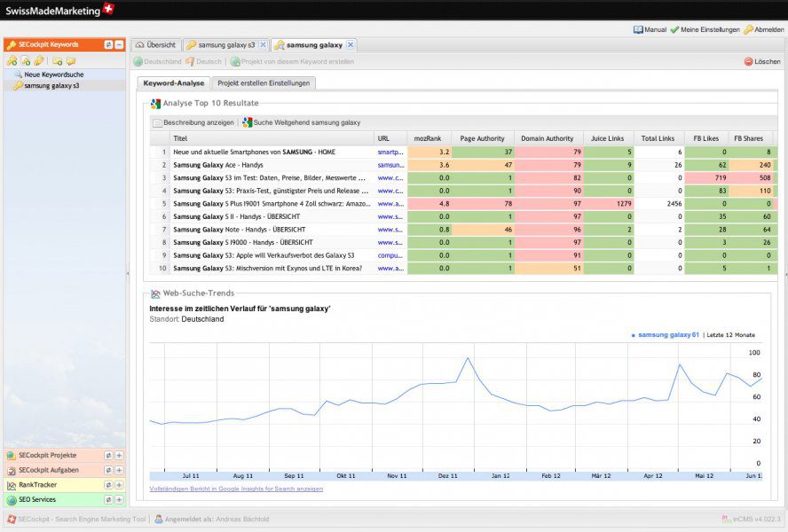
Task: Click the Deutschland country button
Action: [157, 61]
